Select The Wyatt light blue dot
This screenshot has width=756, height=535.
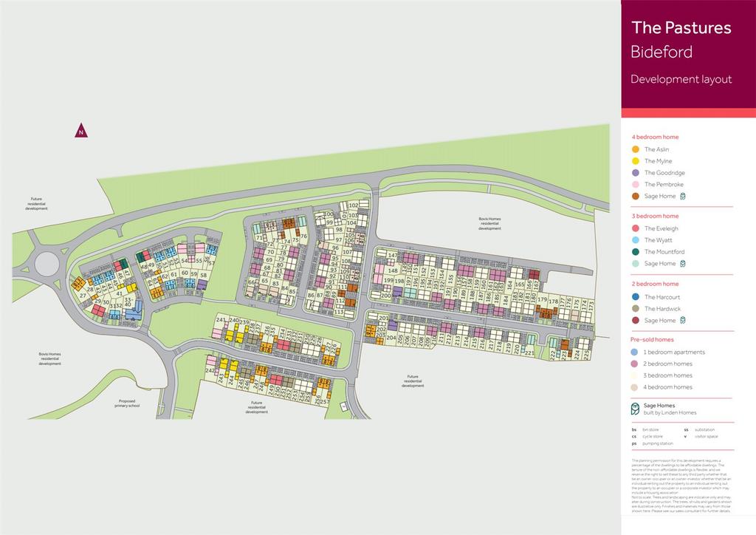636,239
